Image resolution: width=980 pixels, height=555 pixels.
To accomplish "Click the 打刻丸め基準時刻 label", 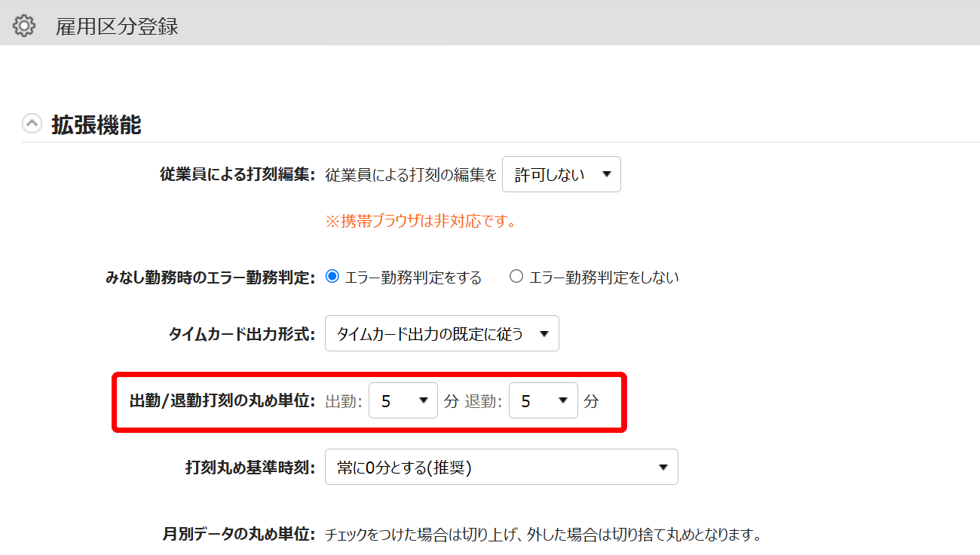I will (250, 468).
